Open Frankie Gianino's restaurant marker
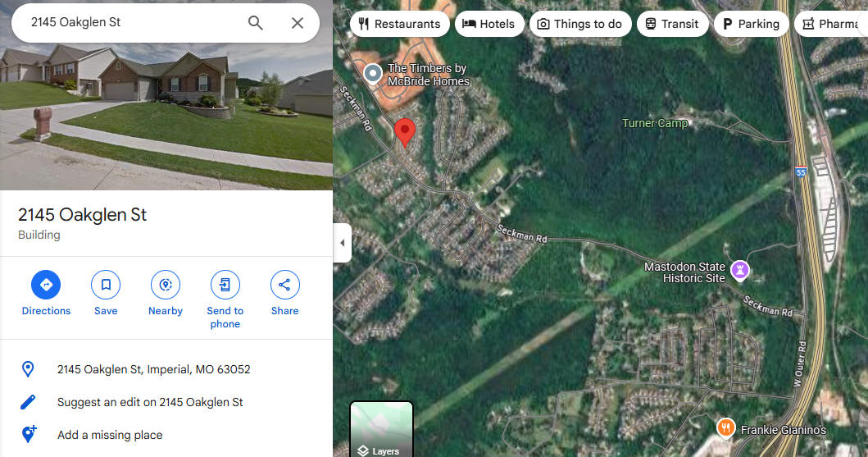Screen dimensions: 868x457 pyautogui.click(x=725, y=427)
